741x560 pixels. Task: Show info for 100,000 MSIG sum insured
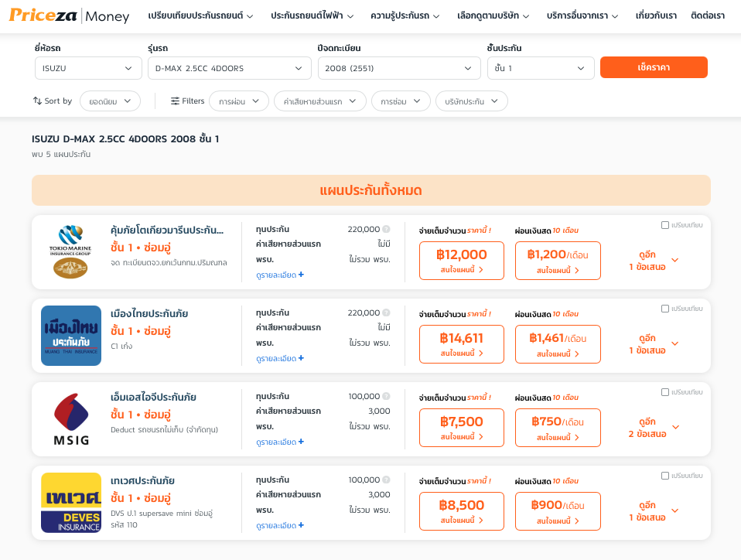point(386,397)
